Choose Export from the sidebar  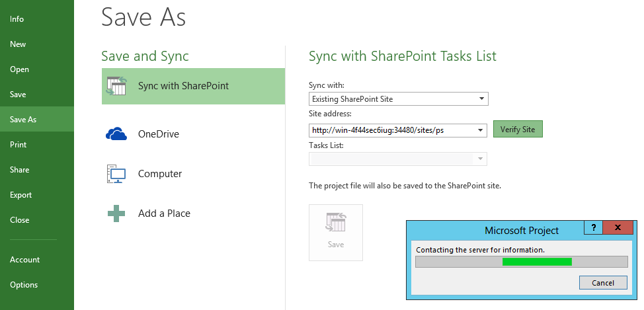click(x=21, y=195)
